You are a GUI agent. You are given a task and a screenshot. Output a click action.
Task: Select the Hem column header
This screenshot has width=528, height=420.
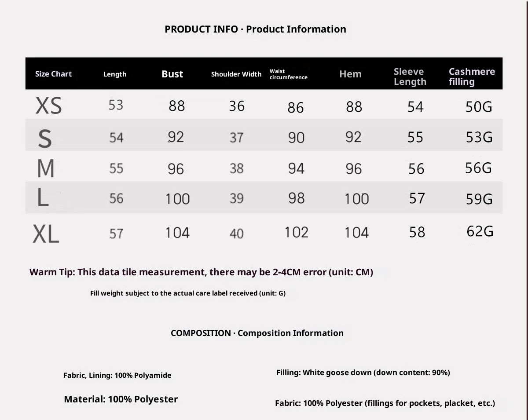coord(350,74)
